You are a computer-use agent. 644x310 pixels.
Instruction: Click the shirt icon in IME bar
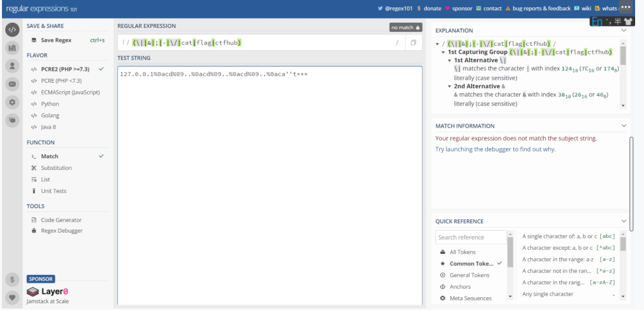click(x=628, y=21)
